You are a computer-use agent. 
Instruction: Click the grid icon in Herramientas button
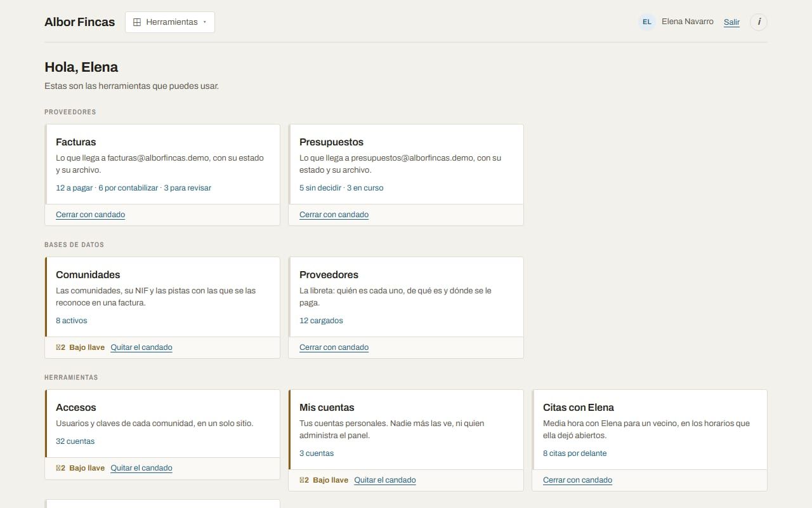click(x=137, y=22)
